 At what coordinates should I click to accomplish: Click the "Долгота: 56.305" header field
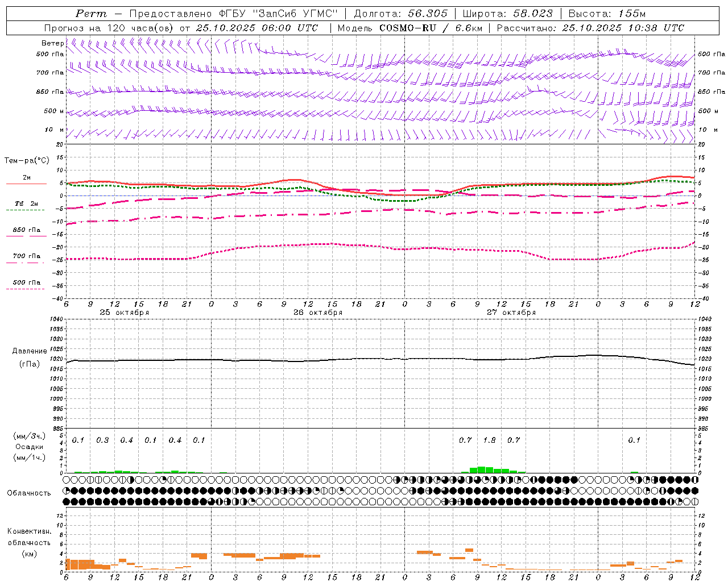pyautogui.click(x=401, y=14)
